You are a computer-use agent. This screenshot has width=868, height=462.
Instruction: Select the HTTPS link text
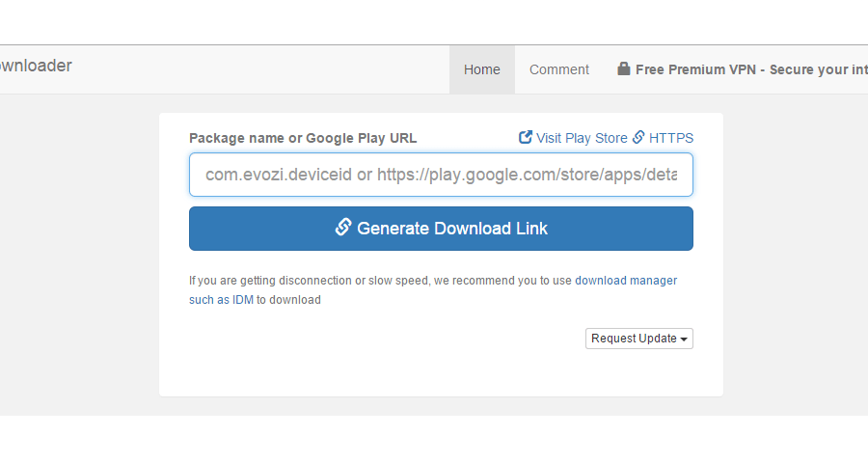pyautogui.click(x=671, y=138)
